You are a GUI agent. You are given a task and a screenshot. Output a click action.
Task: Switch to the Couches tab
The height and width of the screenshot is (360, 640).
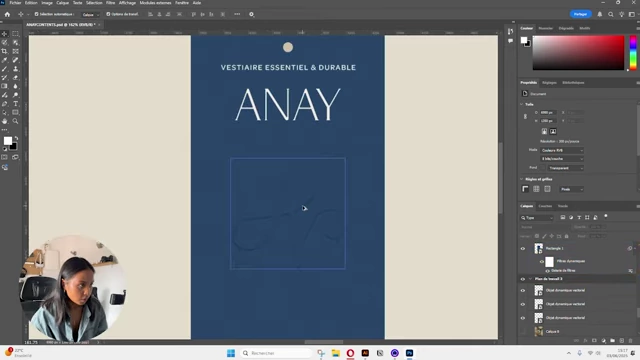[x=545, y=206]
